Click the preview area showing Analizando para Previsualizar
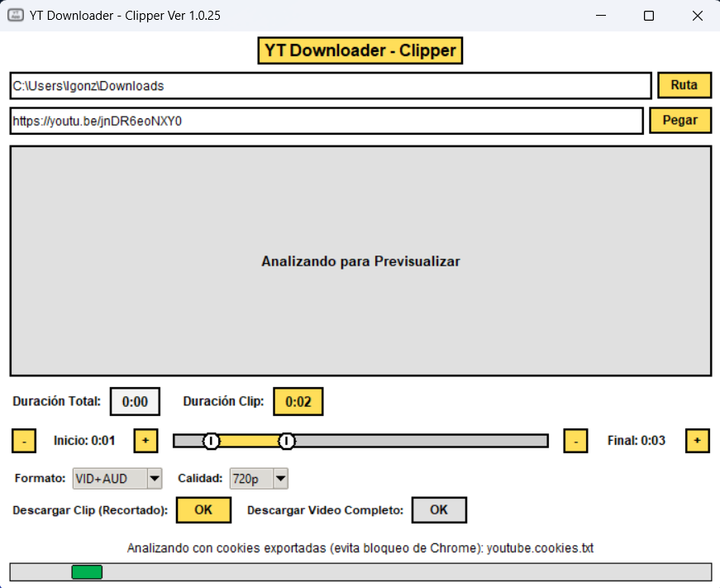The image size is (720, 588). coord(360,261)
